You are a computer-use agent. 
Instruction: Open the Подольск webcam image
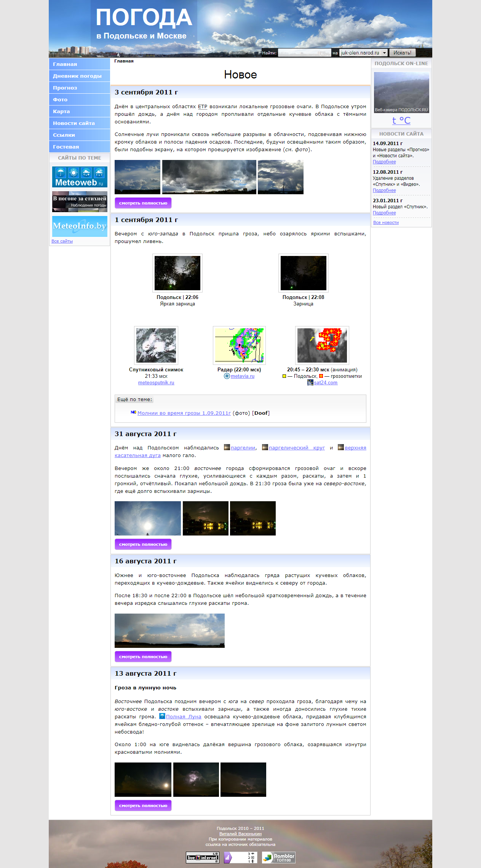pyautogui.click(x=401, y=93)
